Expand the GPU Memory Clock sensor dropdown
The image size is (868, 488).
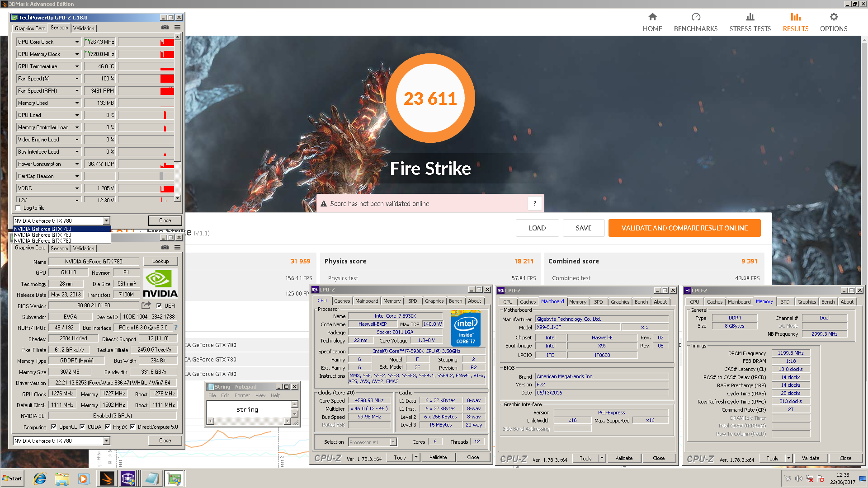(77, 54)
